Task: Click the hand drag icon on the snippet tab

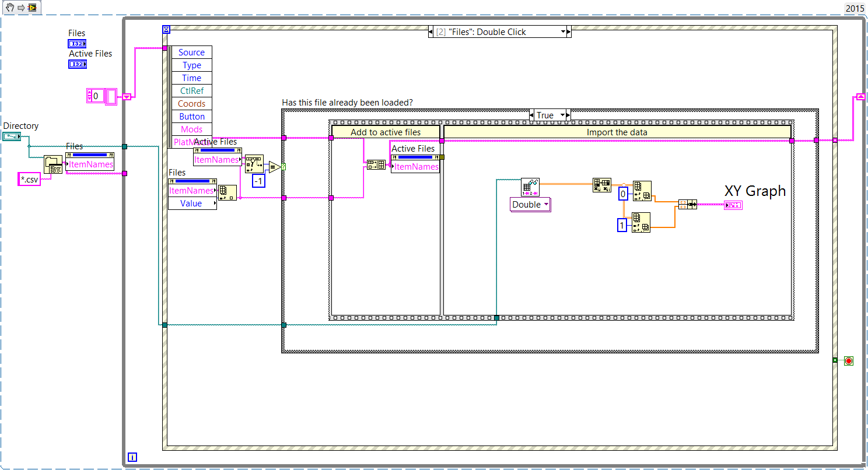Action: [9, 7]
